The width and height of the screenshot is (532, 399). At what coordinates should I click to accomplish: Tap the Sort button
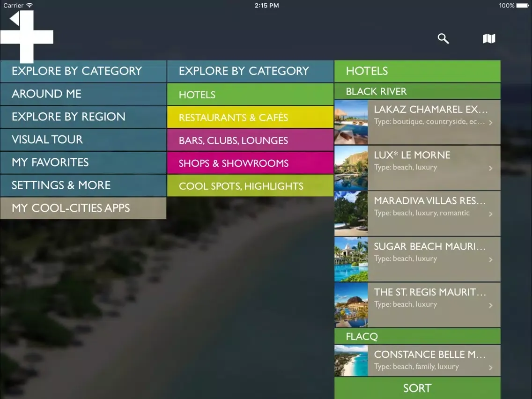[x=417, y=388]
